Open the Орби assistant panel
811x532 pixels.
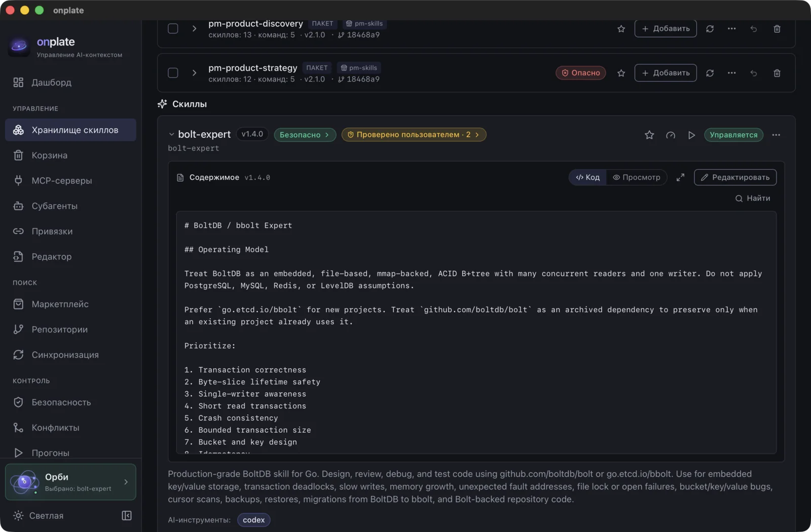[x=70, y=482]
